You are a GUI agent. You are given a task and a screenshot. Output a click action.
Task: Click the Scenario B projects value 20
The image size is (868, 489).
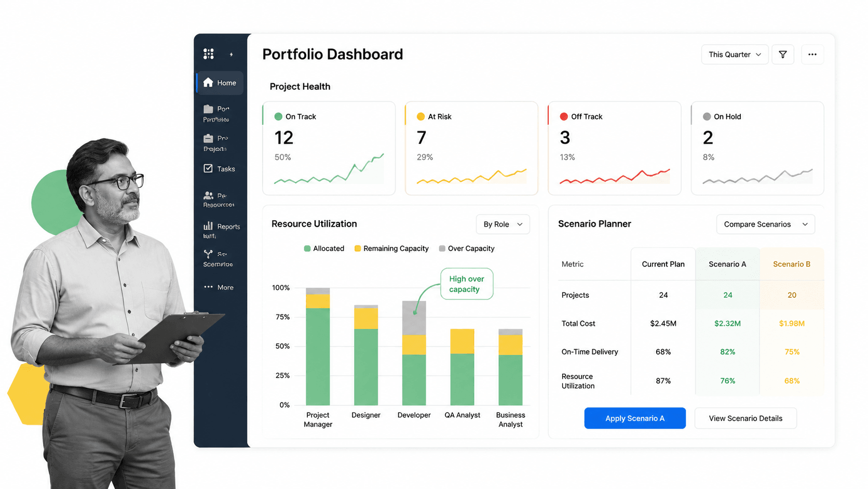pos(792,295)
